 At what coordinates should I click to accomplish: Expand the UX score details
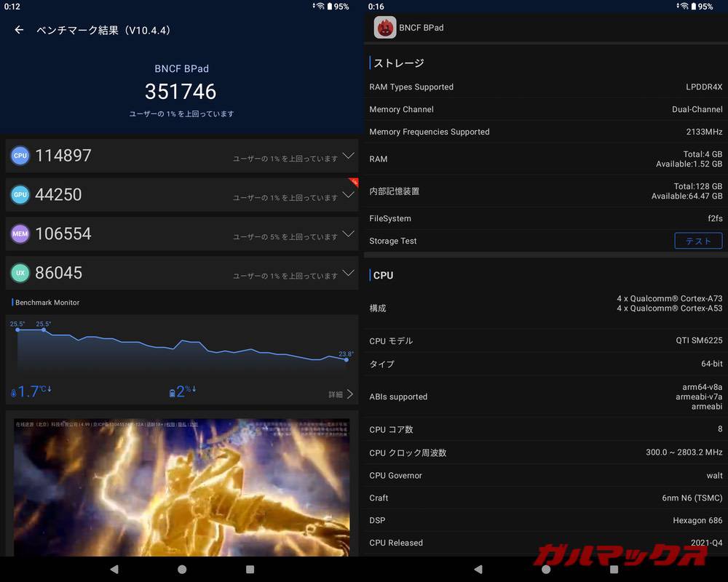(x=349, y=273)
